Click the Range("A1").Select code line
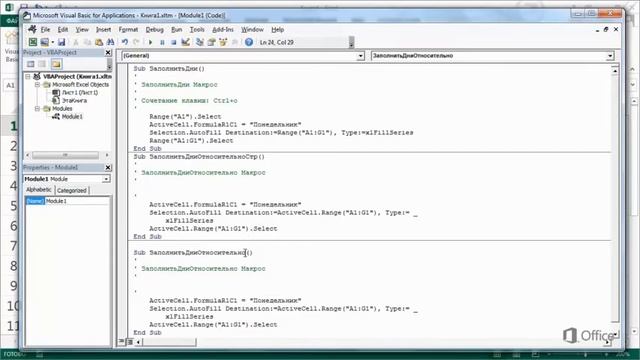 185,117
